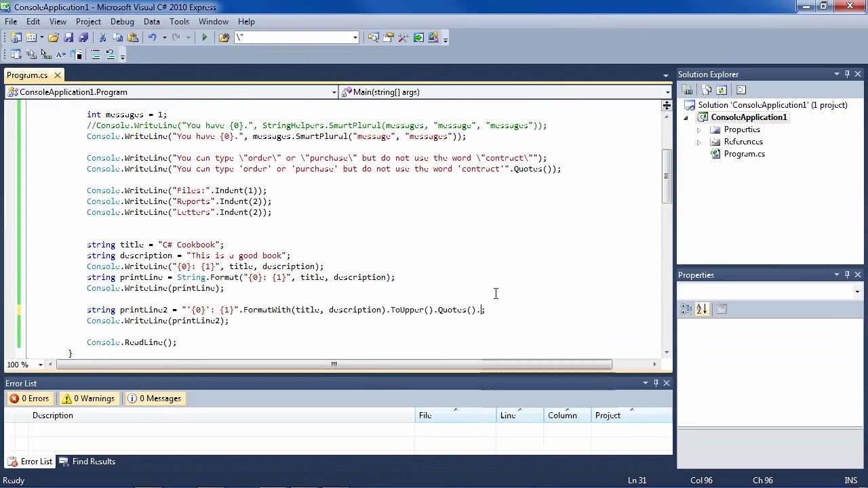Open the Help menu
Viewport: 868px width, 488px height.
246,22
